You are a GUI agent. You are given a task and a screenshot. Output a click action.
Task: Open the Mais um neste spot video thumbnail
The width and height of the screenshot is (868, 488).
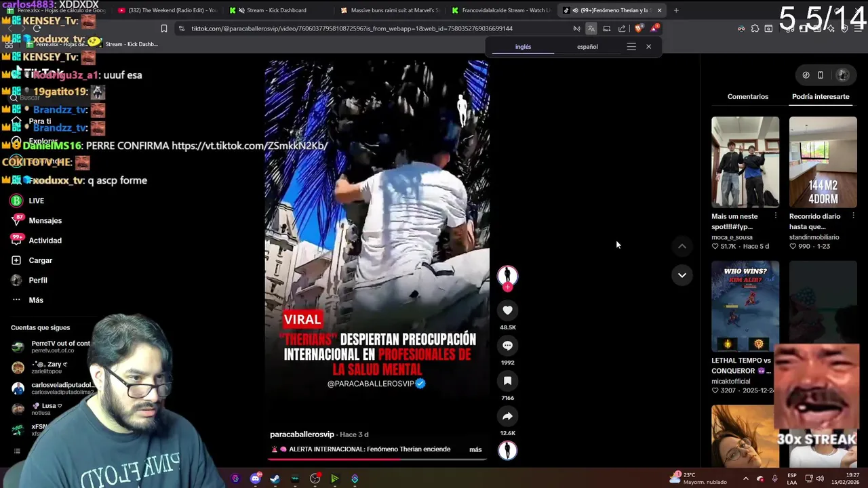click(745, 162)
